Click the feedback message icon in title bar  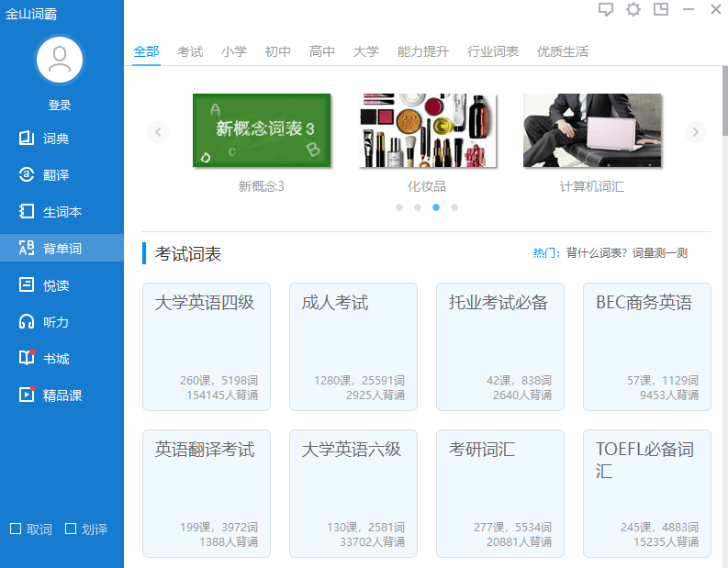tap(605, 9)
